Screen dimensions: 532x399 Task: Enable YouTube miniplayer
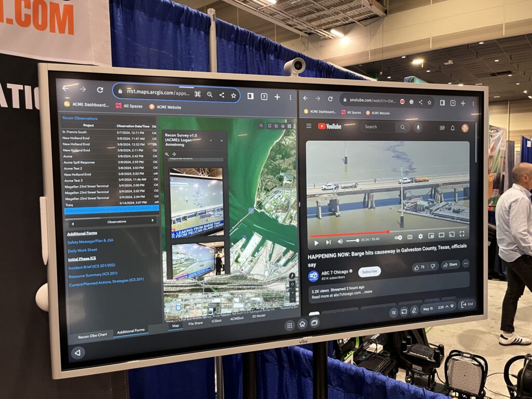[x=431, y=235]
